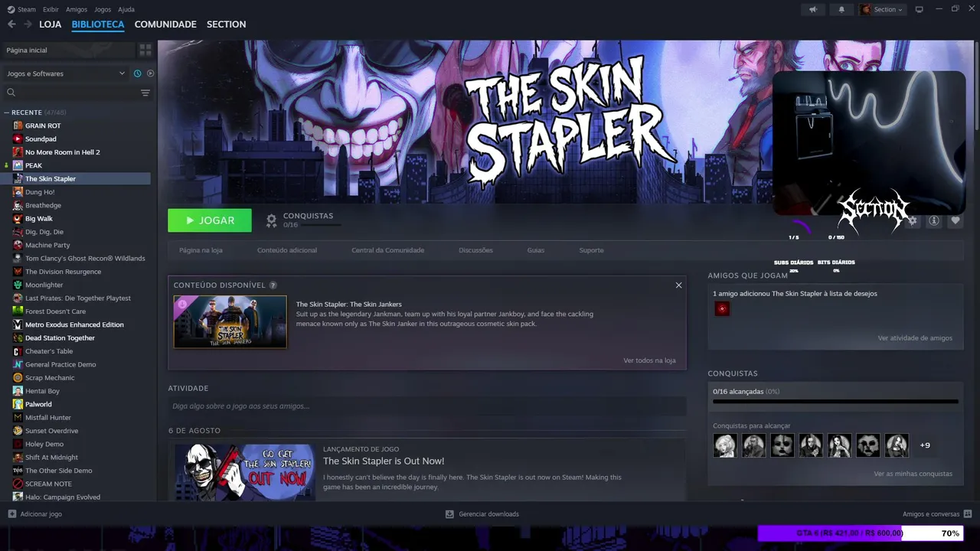980x551 pixels.
Task: Click the Palworld game icon
Action: [18, 404]
